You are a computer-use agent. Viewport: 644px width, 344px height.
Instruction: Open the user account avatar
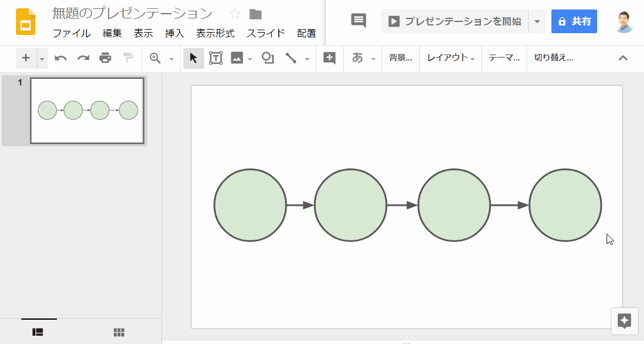624,21
